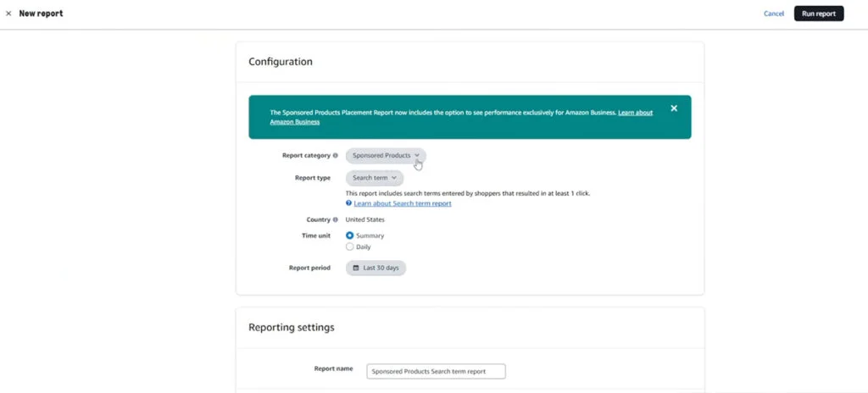Click the Report name label

point(333,368)
